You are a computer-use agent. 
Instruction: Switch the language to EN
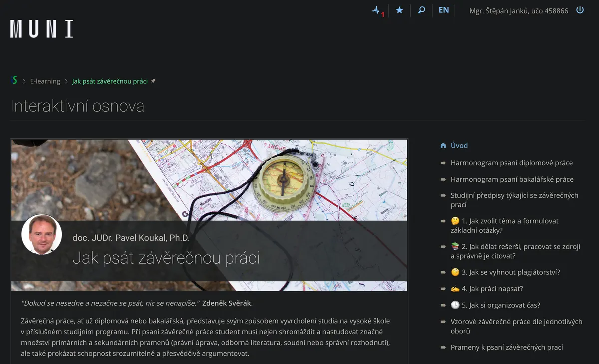444,10
